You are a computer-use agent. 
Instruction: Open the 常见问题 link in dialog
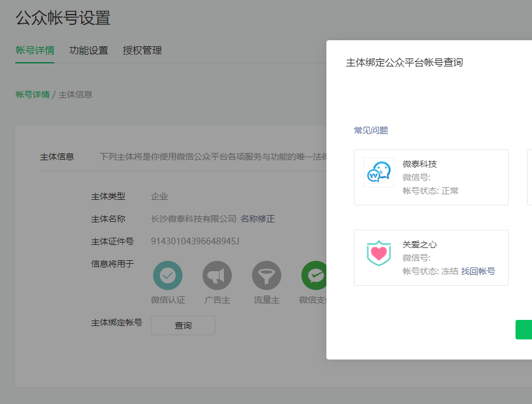(371, 130)
